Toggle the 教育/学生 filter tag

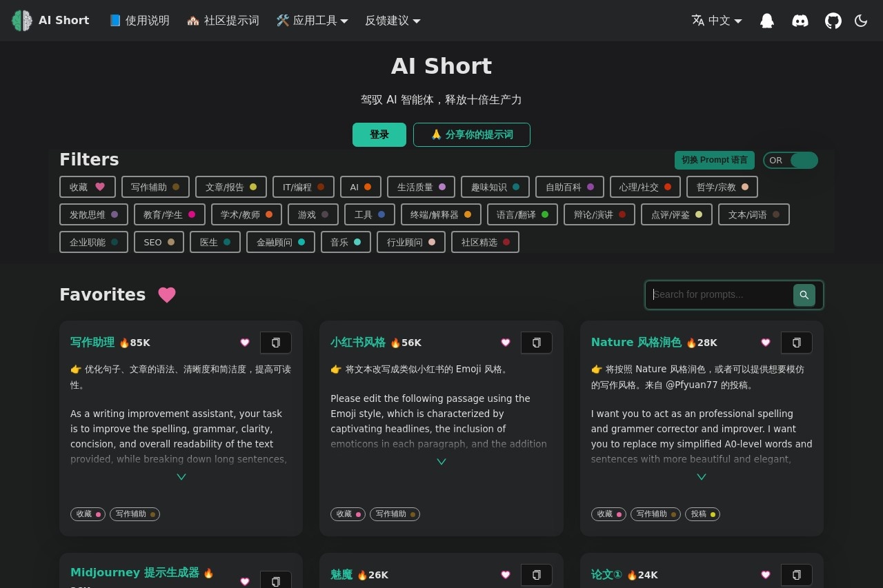[170, 214]
